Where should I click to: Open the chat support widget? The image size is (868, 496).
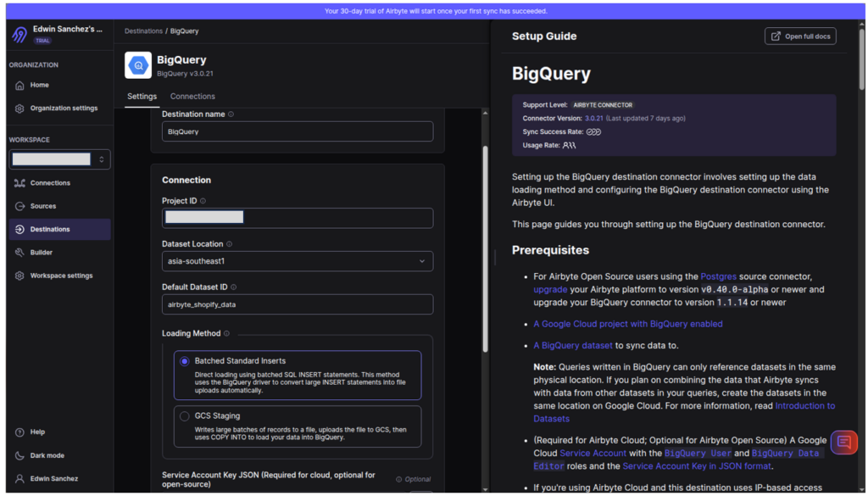843,443
